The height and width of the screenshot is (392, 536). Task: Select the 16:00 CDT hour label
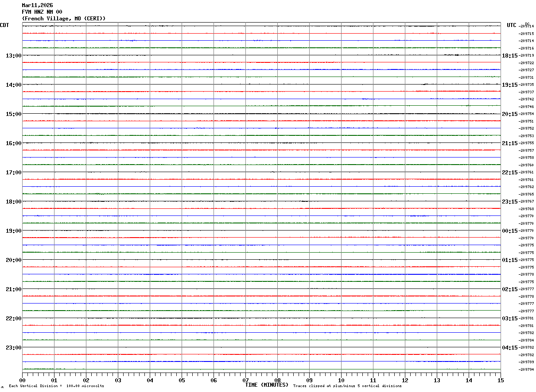point(13,143)
